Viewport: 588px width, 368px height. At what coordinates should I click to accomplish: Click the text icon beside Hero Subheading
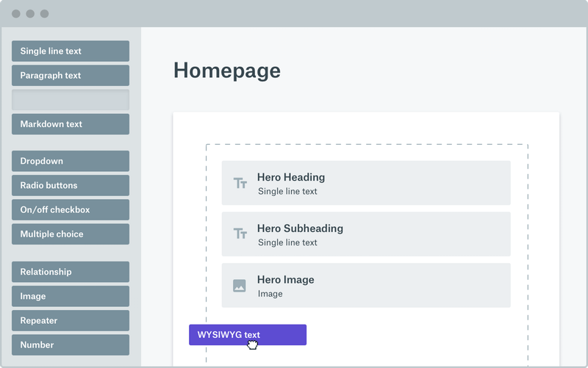click(x=240, y=234)
